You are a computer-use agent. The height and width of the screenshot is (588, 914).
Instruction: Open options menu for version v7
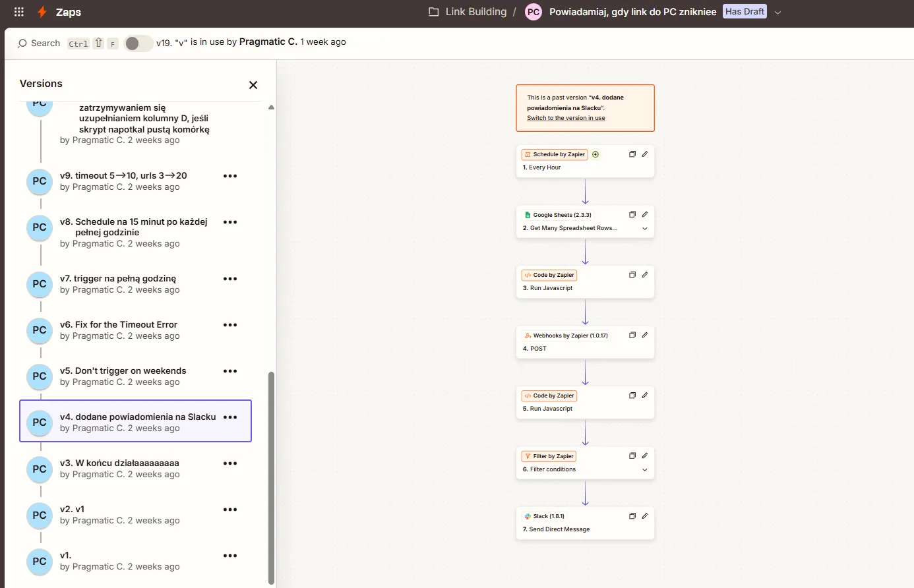click(230, 279)
